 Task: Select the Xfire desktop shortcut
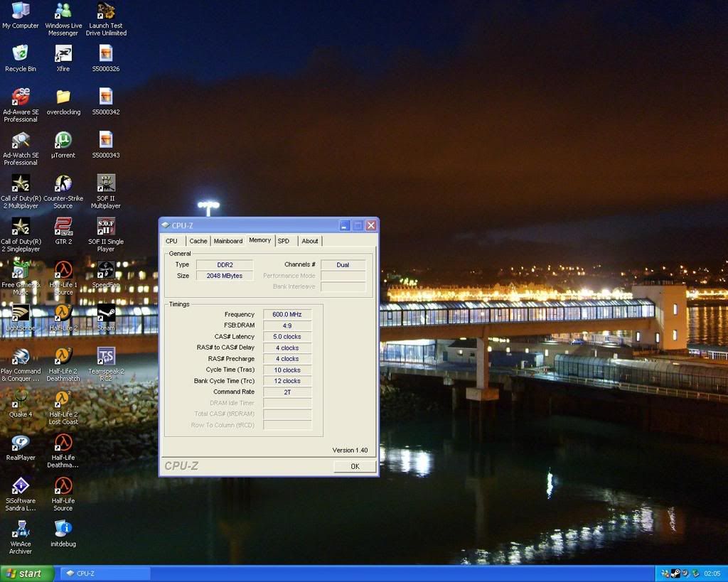point(63,58)
